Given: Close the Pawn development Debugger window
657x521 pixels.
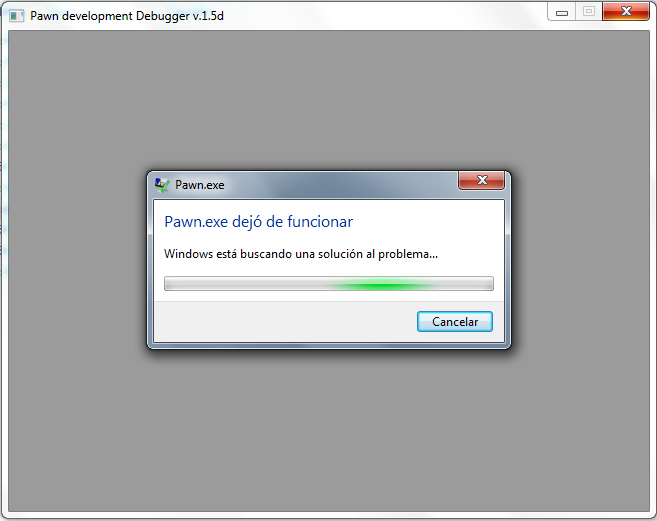Looking at the screenshot, I should (x=626, y=12).
